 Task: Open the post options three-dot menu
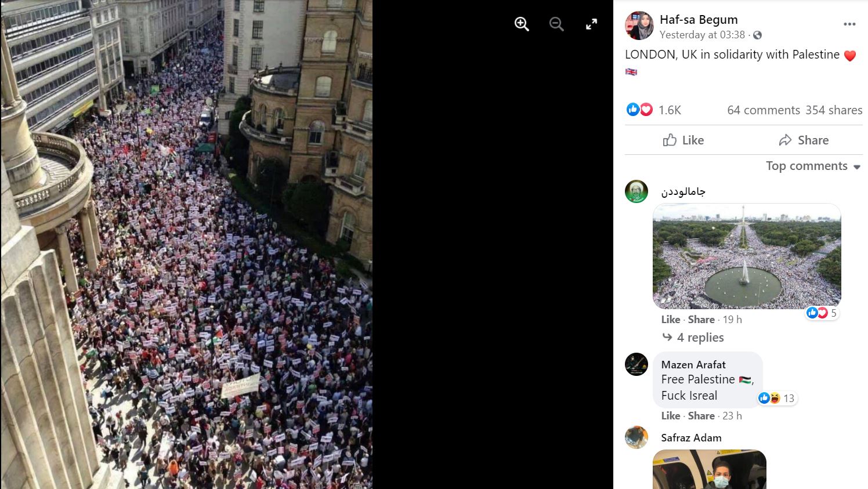coord(849,24)
